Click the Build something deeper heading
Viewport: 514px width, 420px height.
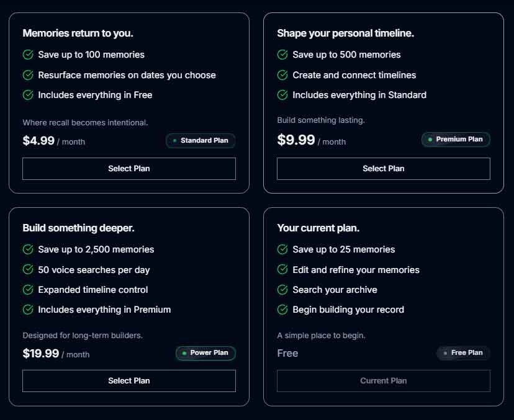pyautogui.click(x=78, y=228)
